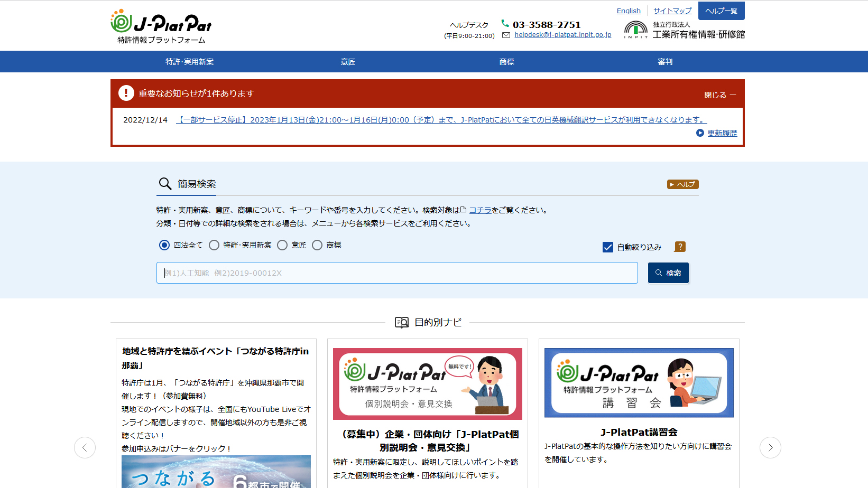The height and width of the screenshot is (488, 868).
Task: Open the 意匠 navigation menu
Action: 348,62
